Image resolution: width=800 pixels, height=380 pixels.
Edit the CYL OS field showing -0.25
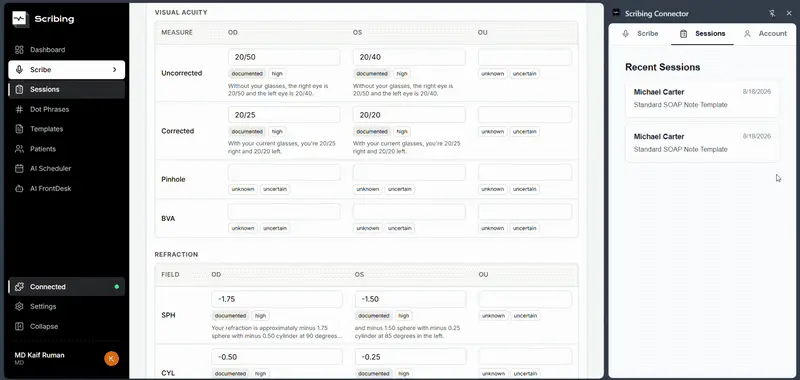click(x=411, y=357)
